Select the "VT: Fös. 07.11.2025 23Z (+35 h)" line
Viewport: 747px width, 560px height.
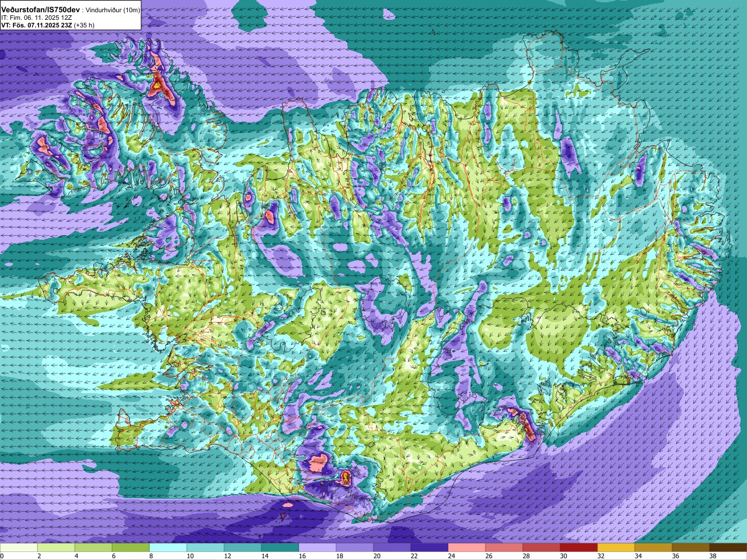(48, 26)
